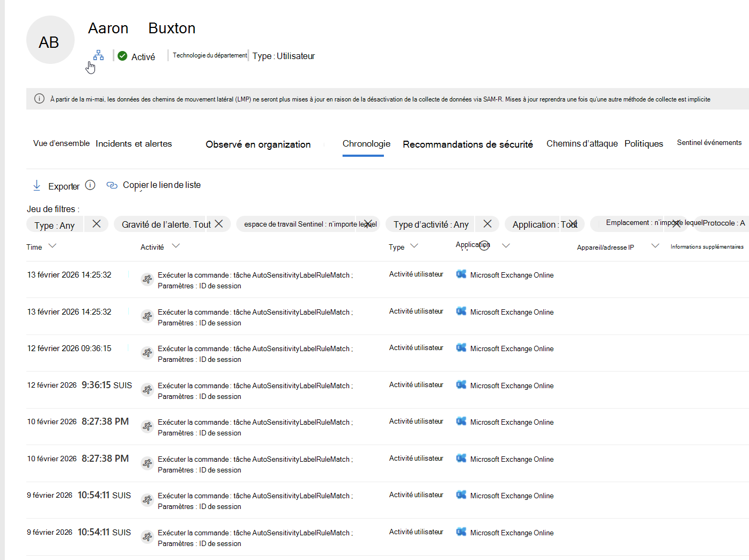Screen dimensions: 749x560
Task: Remove the Gravité de l'alerte filter
Action: (219, 224)
